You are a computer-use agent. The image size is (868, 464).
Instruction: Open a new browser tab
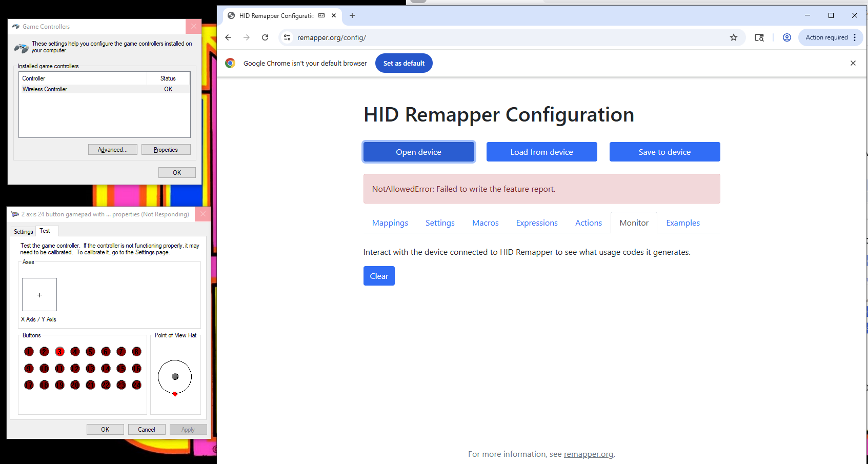352,15
